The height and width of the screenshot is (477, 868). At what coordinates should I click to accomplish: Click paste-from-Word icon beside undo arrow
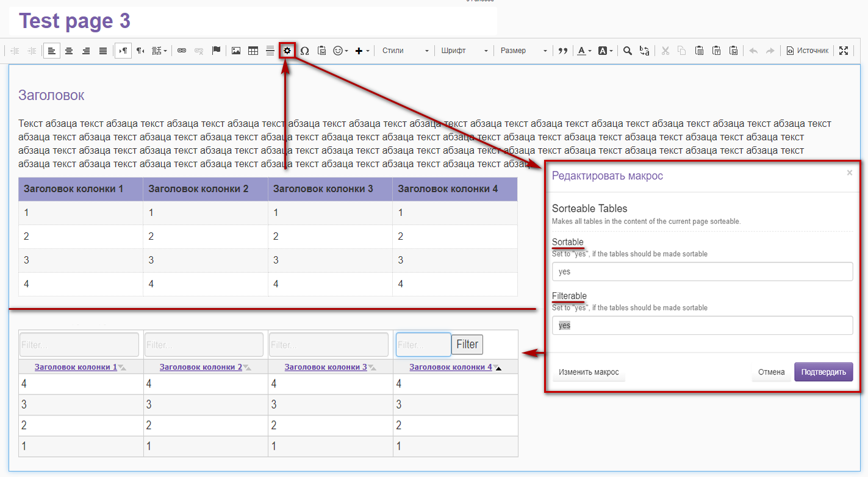[734, 51]
